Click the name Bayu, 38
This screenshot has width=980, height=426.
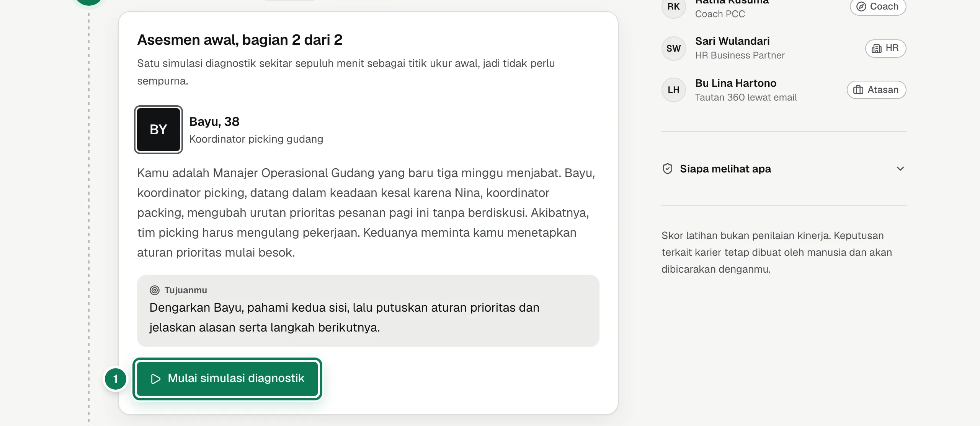(214, 122)
